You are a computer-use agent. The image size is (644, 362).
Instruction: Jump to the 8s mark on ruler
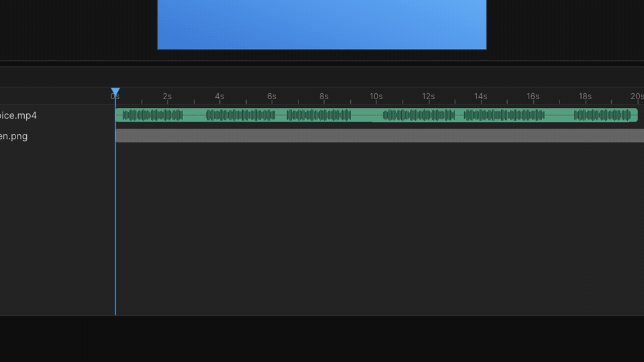pyautogui.click(x=324, y=97)
